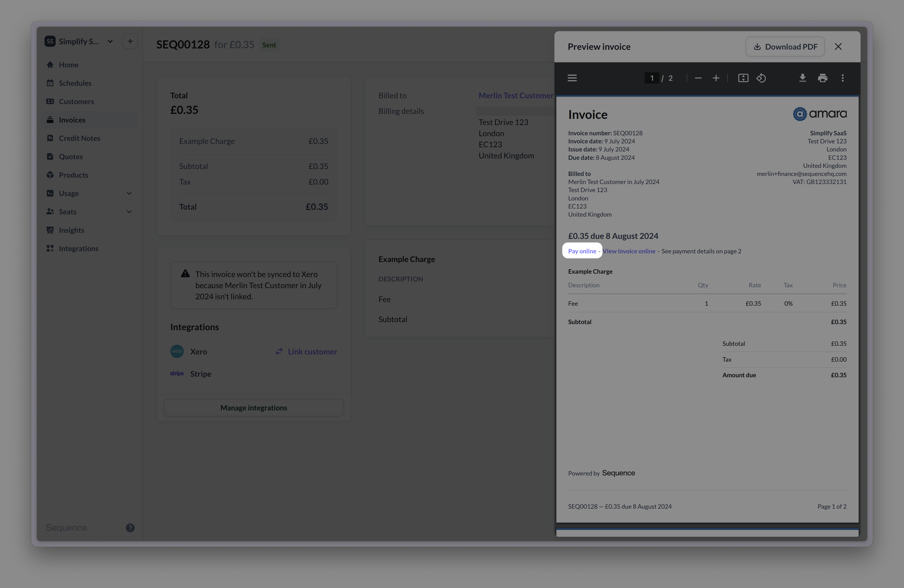Click the download icon in PDF viewer
The height and width of the screenshot is (588, 904).
tap(802, 78)
